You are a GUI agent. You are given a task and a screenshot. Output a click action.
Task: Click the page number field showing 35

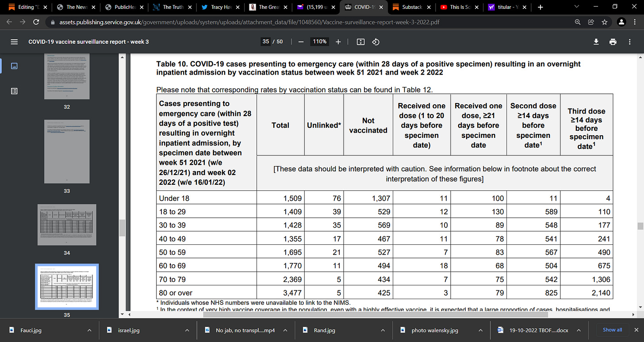coord(266,42)
